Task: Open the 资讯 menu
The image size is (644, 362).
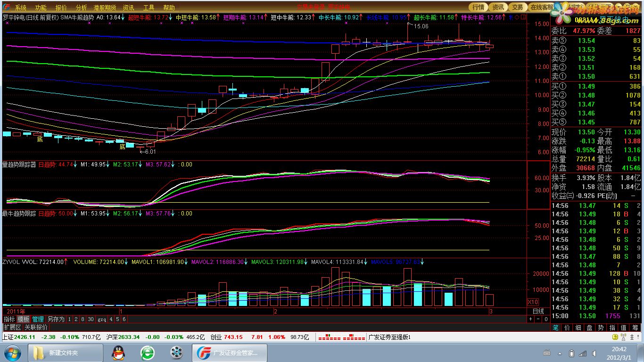Action: (x=128, y=8)
